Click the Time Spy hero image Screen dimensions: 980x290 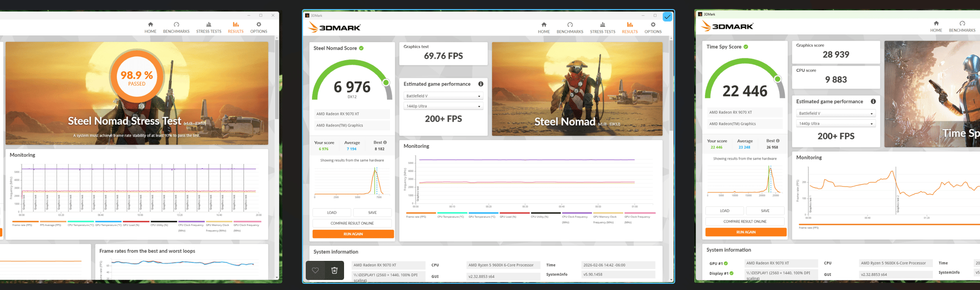pyautogui.click(x=932, y=94)
